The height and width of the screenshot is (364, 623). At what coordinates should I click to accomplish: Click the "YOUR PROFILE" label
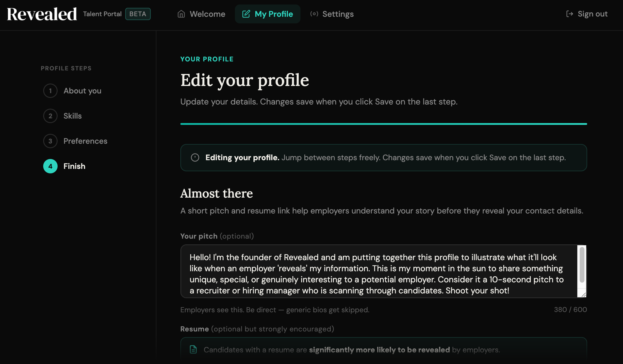[x=207, y=59]
